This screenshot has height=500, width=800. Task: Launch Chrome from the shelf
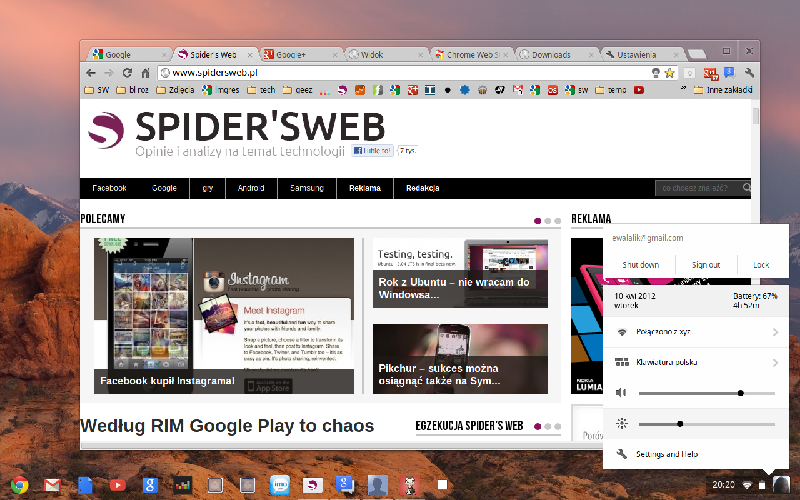pos(19,485)
